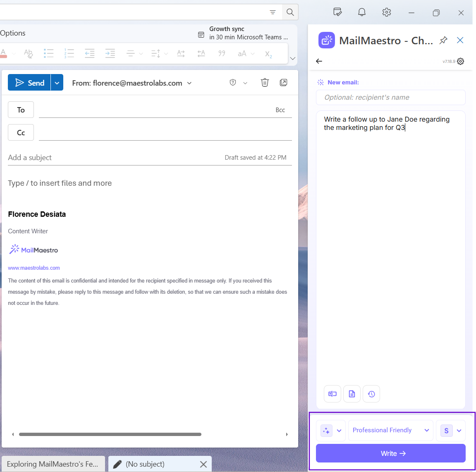Screen dimensions: 476x472
Task: Click the To recipients button
Action: (21, 110)
